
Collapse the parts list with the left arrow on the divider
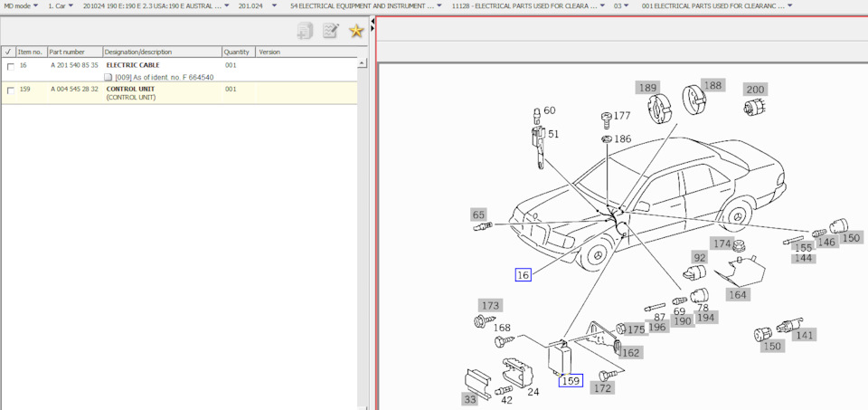373,21
